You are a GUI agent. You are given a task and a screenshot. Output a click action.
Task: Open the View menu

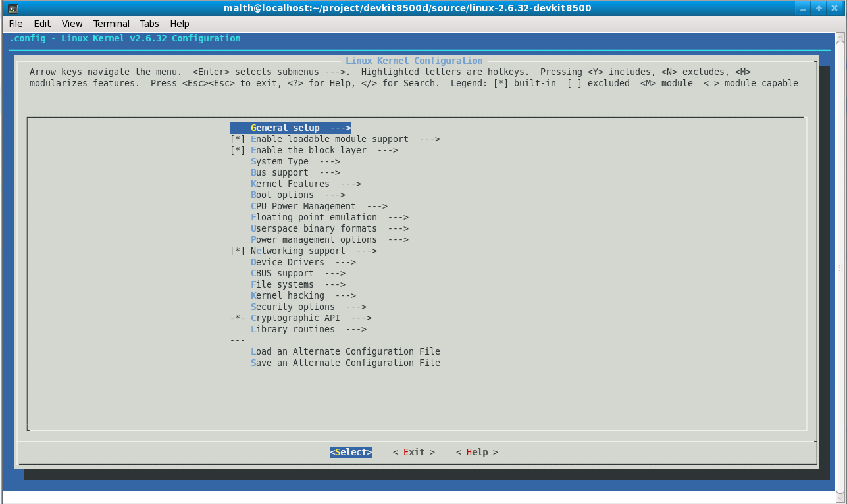pos(72,24)
